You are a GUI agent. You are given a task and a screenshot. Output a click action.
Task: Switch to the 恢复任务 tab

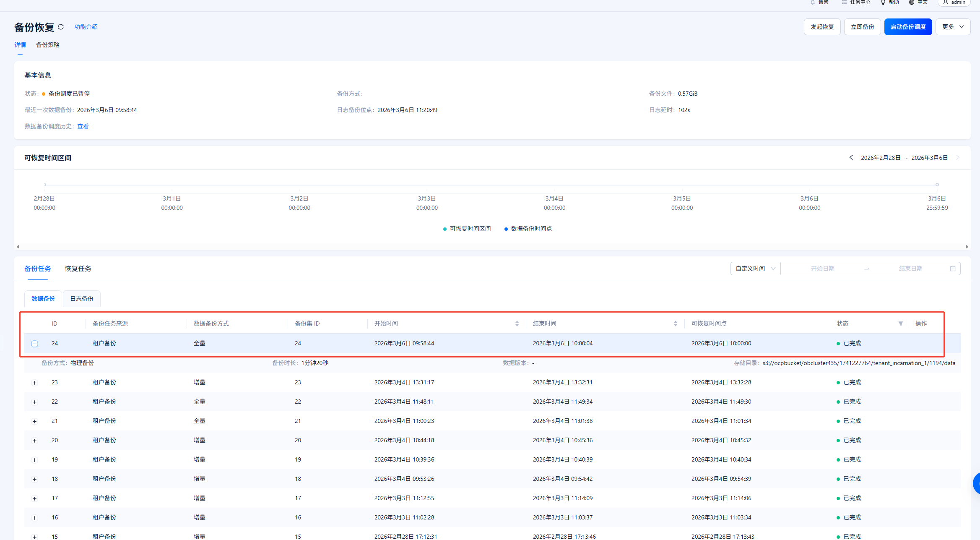point(78,269)
